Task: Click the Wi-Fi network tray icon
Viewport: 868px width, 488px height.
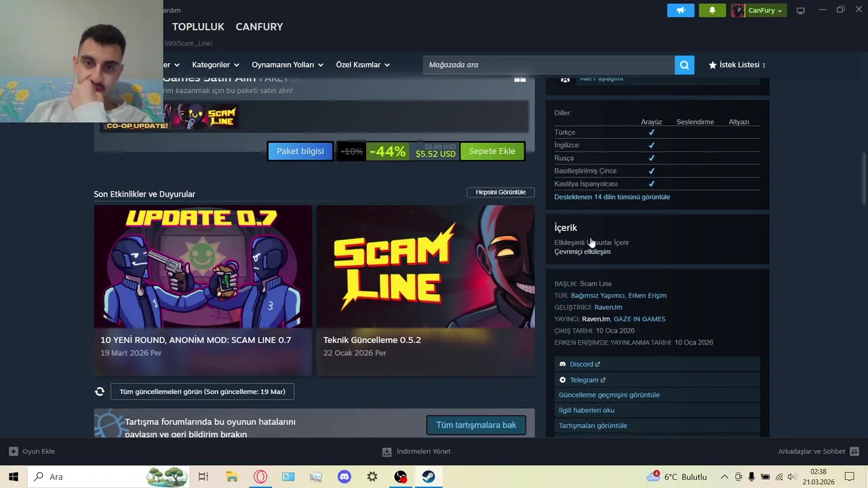Action: tap(778, 476)
